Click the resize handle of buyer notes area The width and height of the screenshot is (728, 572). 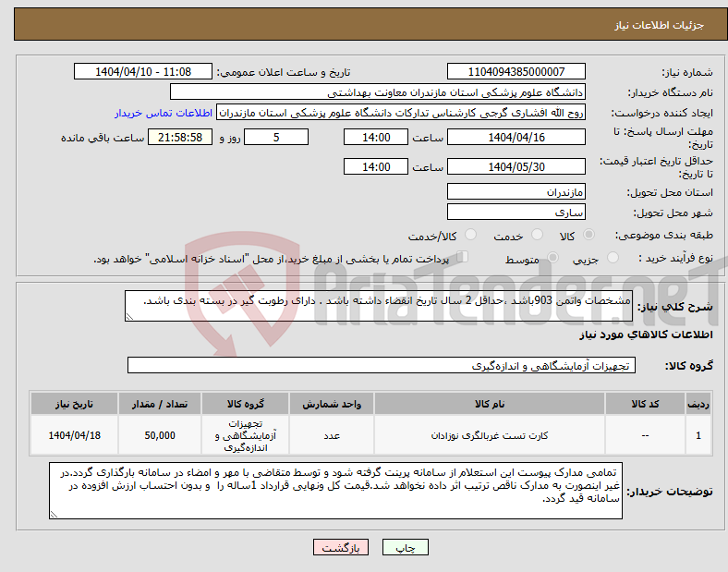[54, 515]
